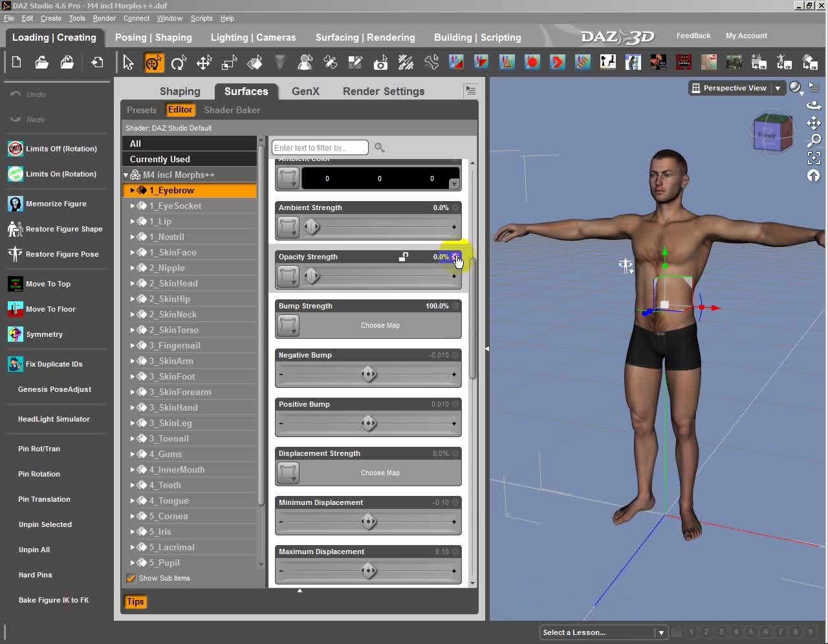Click the Tips button
828x644 pixels.
[x=135, y=602]
